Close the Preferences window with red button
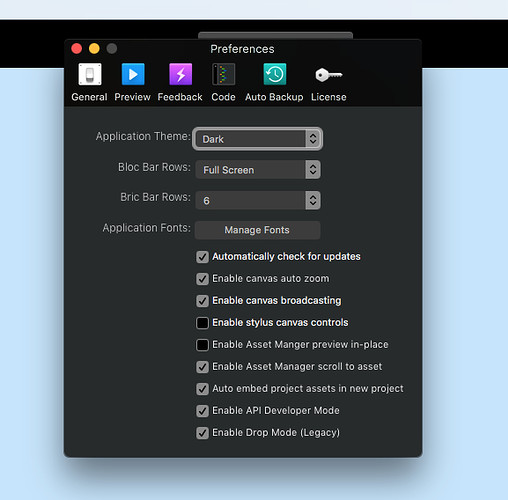The height and width of the screenshot is (500, 508). tap(77, 49)
